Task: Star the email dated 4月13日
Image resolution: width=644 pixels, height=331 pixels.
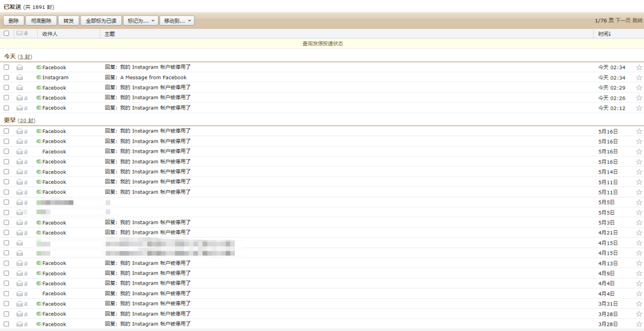Action: 639,263
